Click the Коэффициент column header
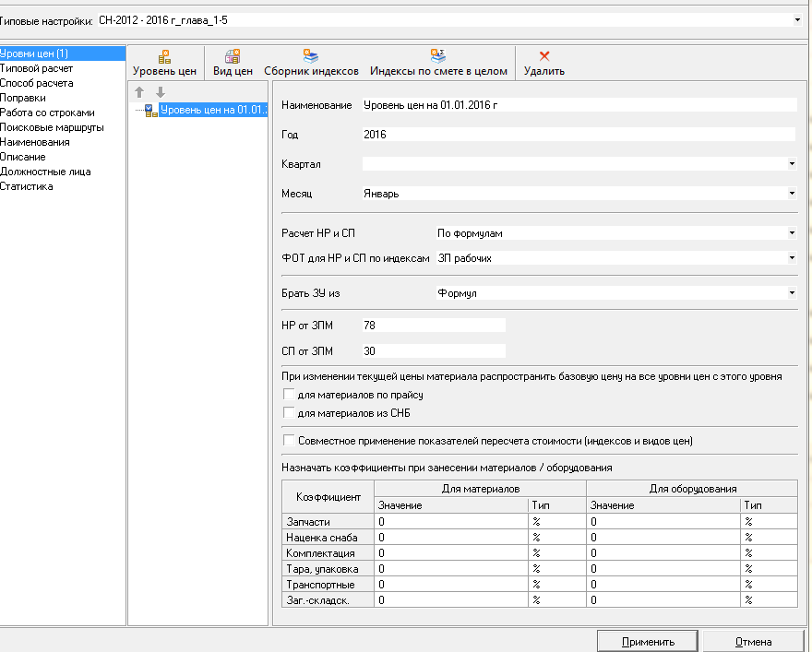The height and width of the screenshot is (652, 812). [328, 497]
